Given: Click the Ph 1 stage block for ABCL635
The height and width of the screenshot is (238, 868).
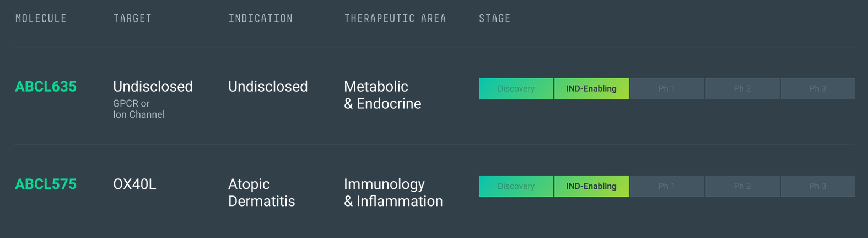Looking at the screenshot, I should pos(667,89).
